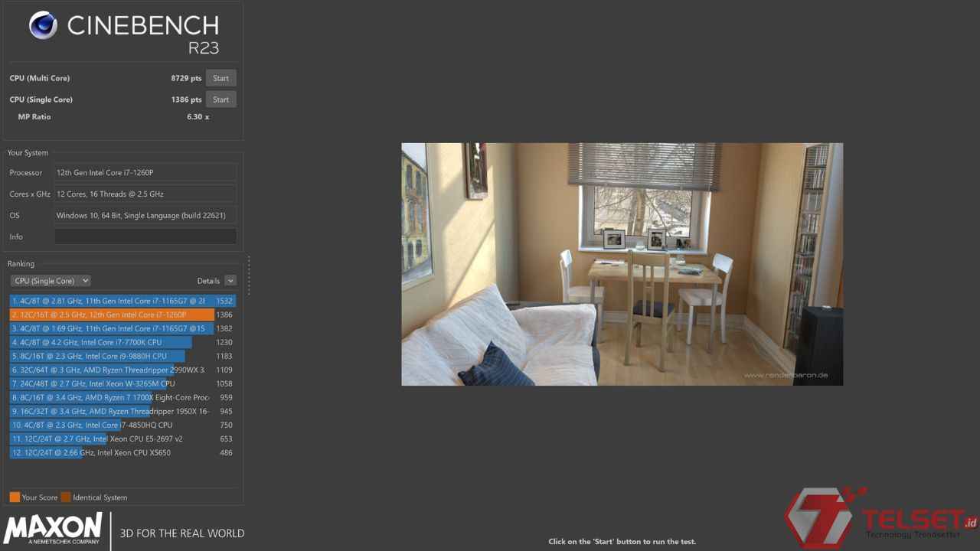
Task: Open the CPU (Single Core) ranking dropdown
Action: [51, 281]
